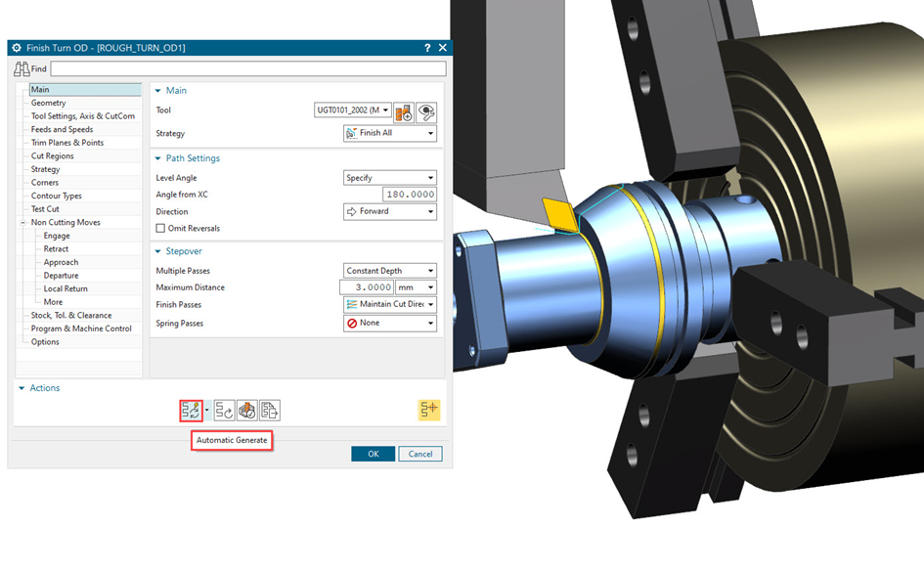Image resolution: width=924 pixels, height=571 pixels.
Task: Click the yellow highlighted icon in Actions
Action: [428, 411]
